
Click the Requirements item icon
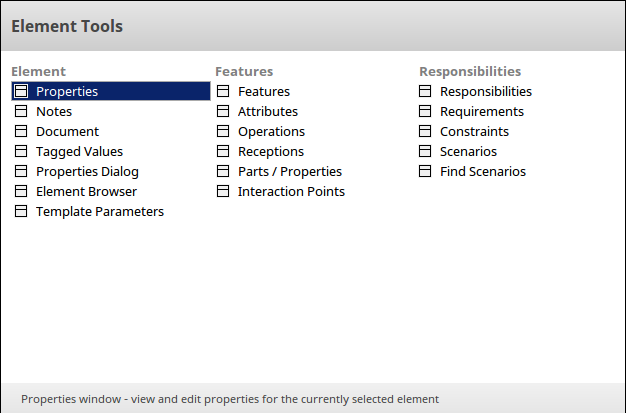[426, 111]
